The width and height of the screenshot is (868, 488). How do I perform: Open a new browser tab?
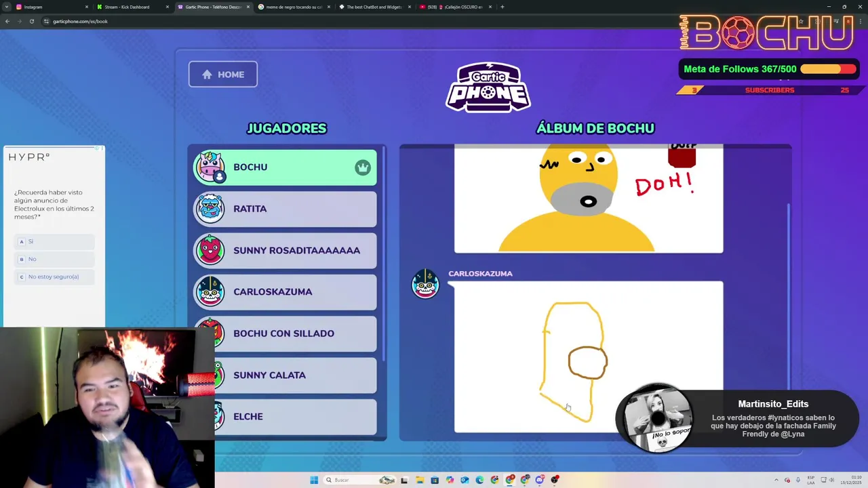[502, 7]
